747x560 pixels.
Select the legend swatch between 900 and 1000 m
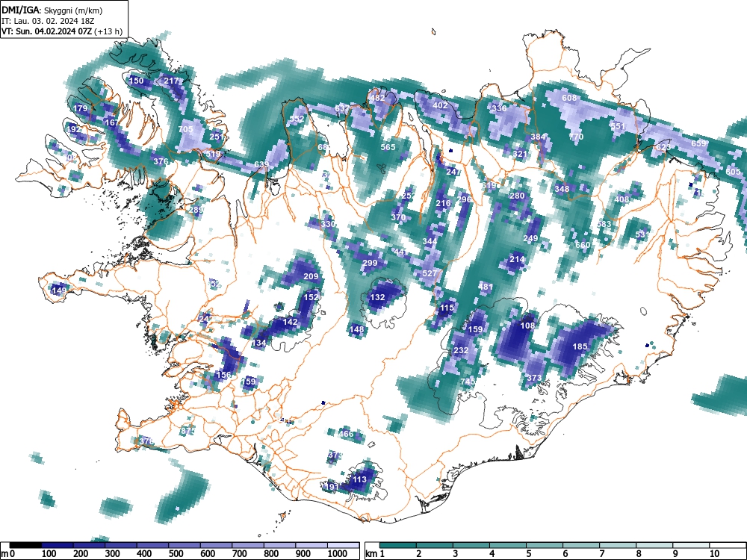(311, 545)
